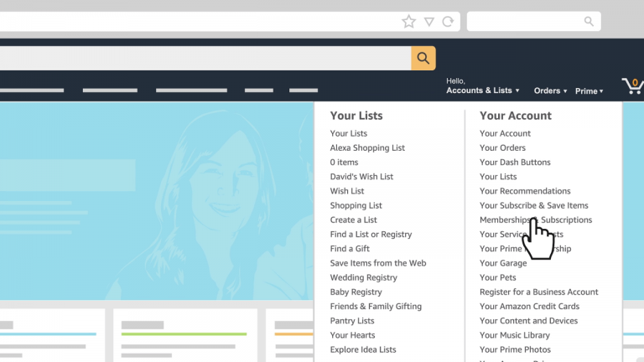Open Your Prime Photos
Screen dimensions: 644x362
[x=515, y=349]
